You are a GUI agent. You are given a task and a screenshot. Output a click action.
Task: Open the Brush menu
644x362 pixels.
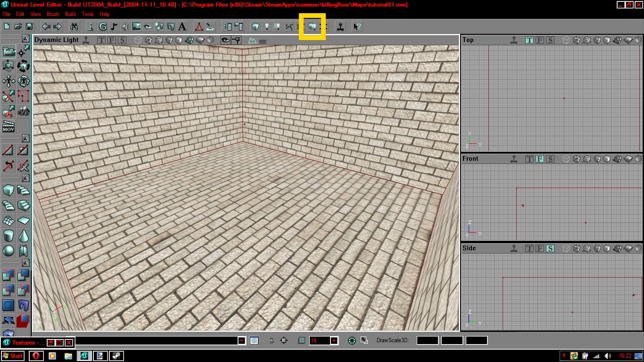coord(53,14)
